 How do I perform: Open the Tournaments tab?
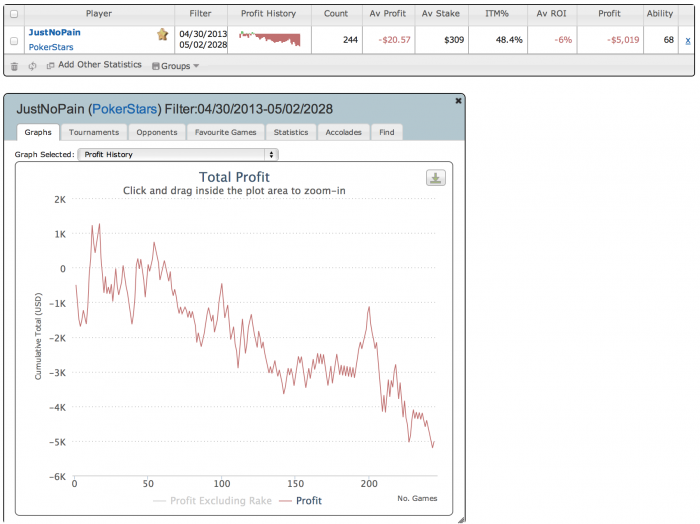click(94, 132)
